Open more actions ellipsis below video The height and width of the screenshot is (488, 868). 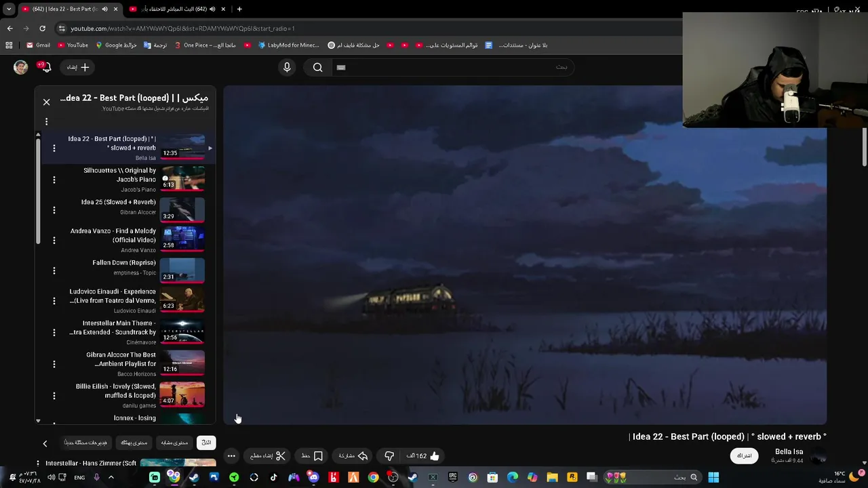[x=231, y=456]
